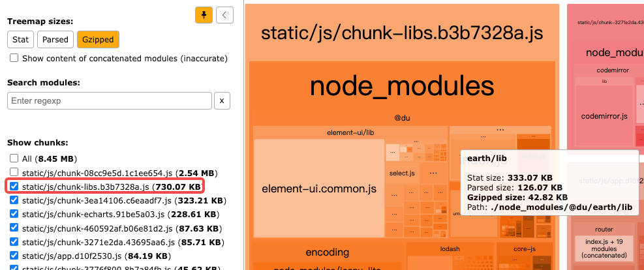Select the Gzipped treemap size

[x=98, y=39]
